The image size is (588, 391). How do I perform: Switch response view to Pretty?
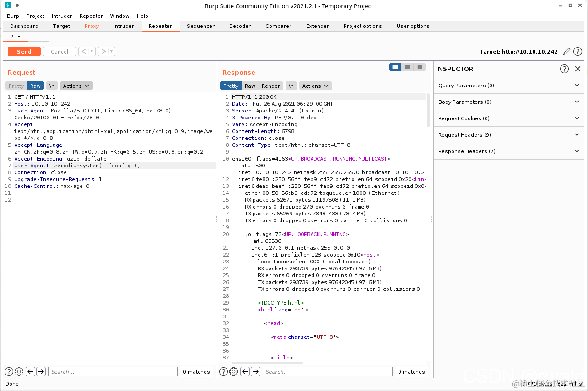231,86
